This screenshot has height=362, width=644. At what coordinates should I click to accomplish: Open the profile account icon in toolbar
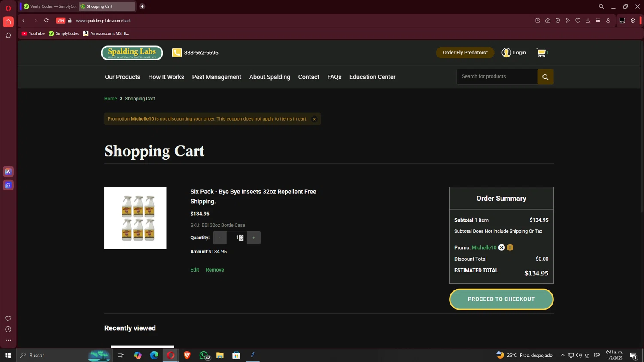click(608, 21)
